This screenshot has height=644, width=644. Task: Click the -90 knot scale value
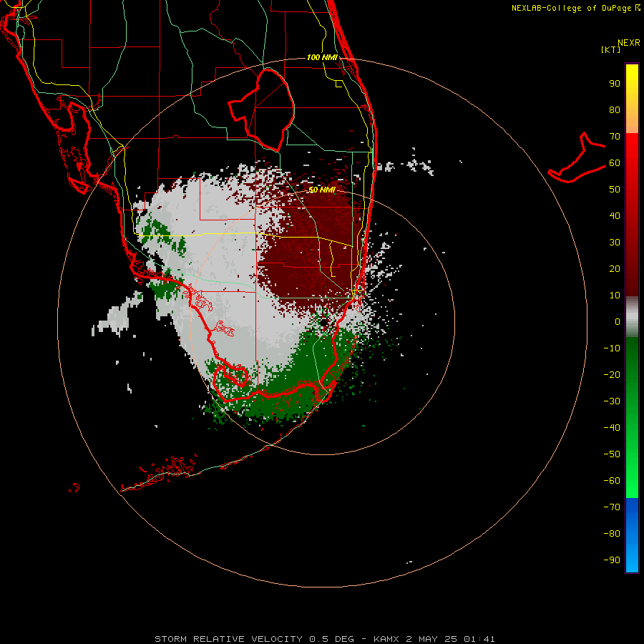click(612, 560)
